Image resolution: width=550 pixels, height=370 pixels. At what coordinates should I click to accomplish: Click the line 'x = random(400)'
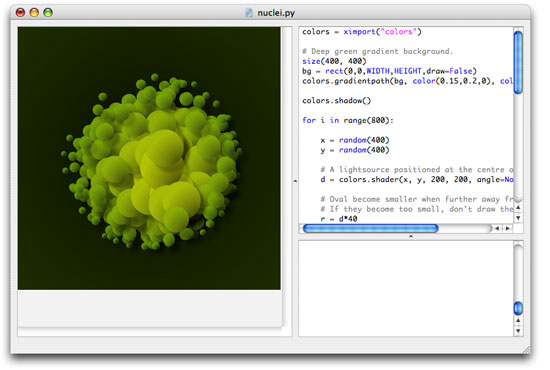point(355,140)
